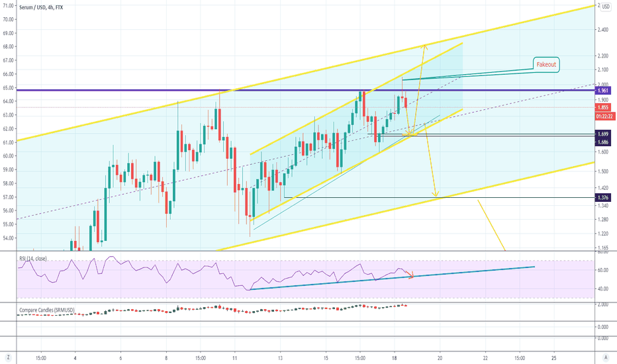Click the 54.00 left scale value
Screen dimensions: 617x364
(x=8, y=238)
